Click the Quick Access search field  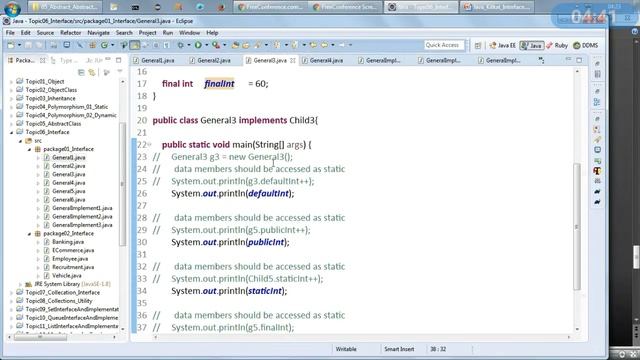444,45
